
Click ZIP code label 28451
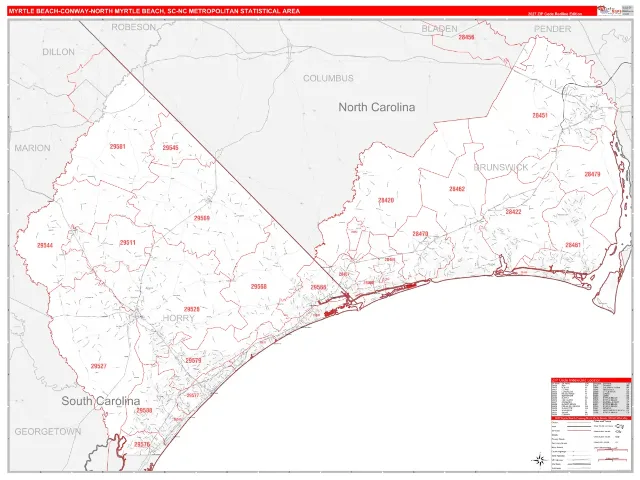pyautogui.click(x=540, y=116)
